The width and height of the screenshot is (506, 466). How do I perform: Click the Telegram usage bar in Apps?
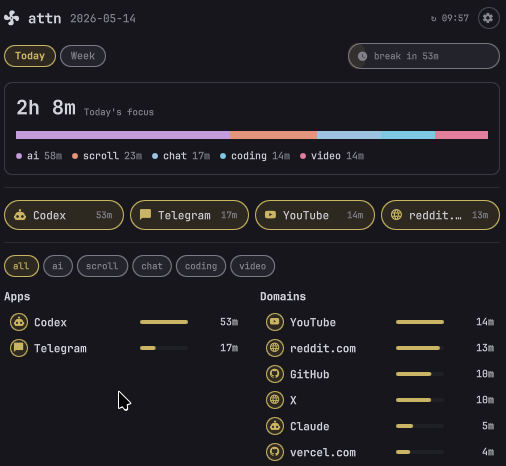(164, 348)
